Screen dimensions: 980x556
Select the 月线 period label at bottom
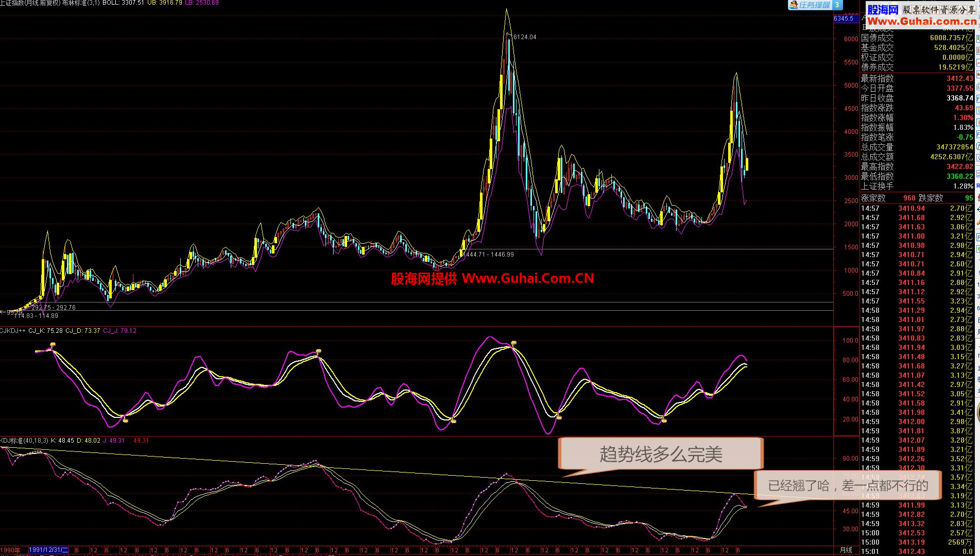846,550
